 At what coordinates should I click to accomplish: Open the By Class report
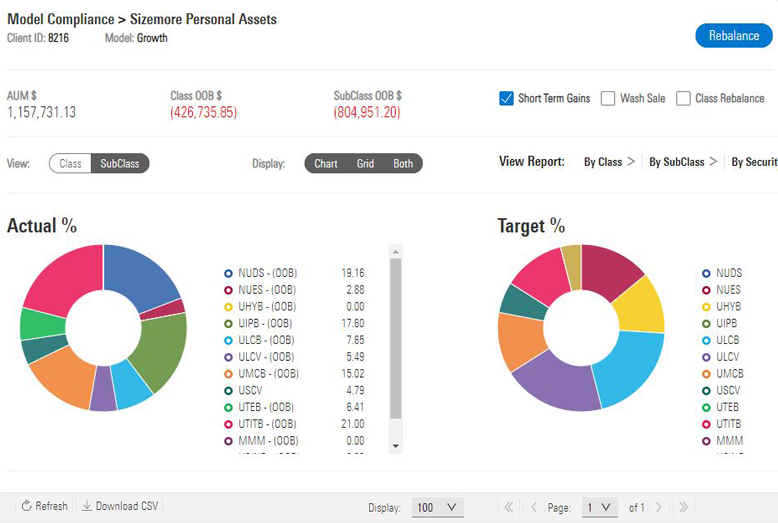pyautogui.click(x=609, y=162)
